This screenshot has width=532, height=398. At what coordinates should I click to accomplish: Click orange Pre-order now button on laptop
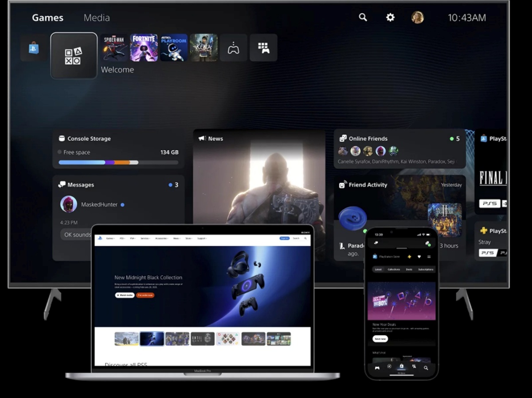[x=145, y=295]
